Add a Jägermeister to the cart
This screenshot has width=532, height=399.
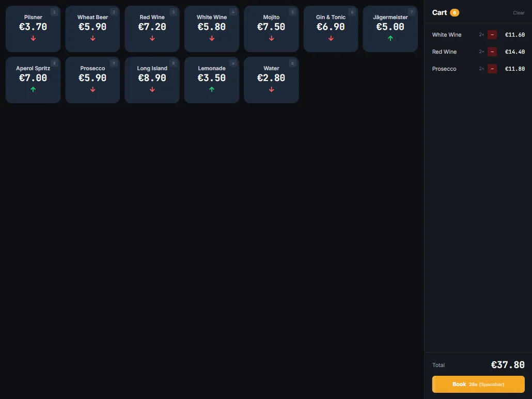point(390,29)
